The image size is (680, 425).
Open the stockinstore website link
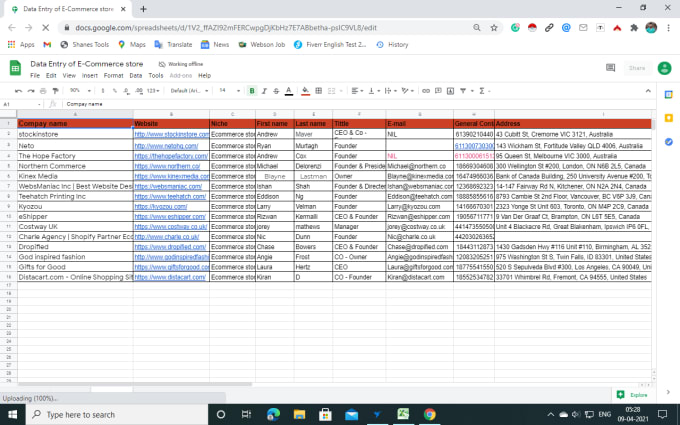[172, 134]
